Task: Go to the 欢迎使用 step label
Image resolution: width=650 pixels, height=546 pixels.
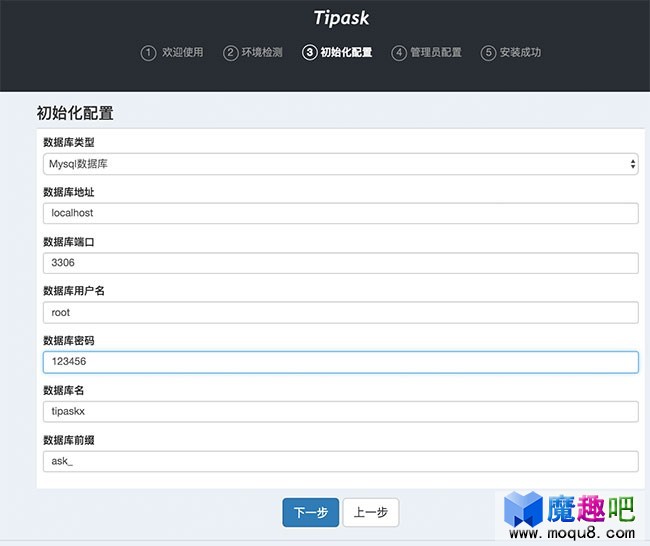Action: click(182, 52)
